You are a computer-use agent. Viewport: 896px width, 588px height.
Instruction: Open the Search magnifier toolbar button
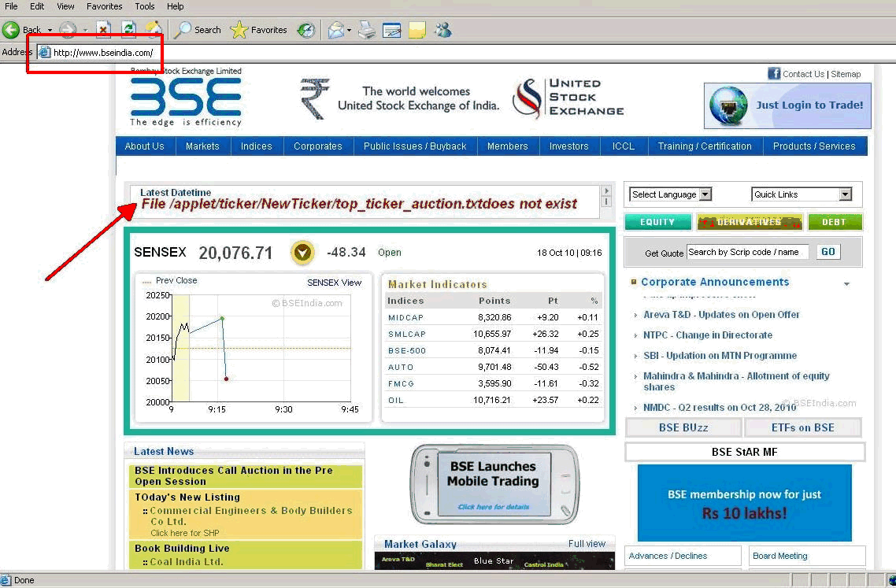(x=197, y=30)
